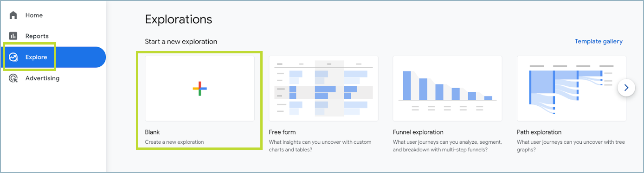The height and width of the screenshot is (173, 644).
Task: Open the Reports menu label
Action: tap(37, 36)
